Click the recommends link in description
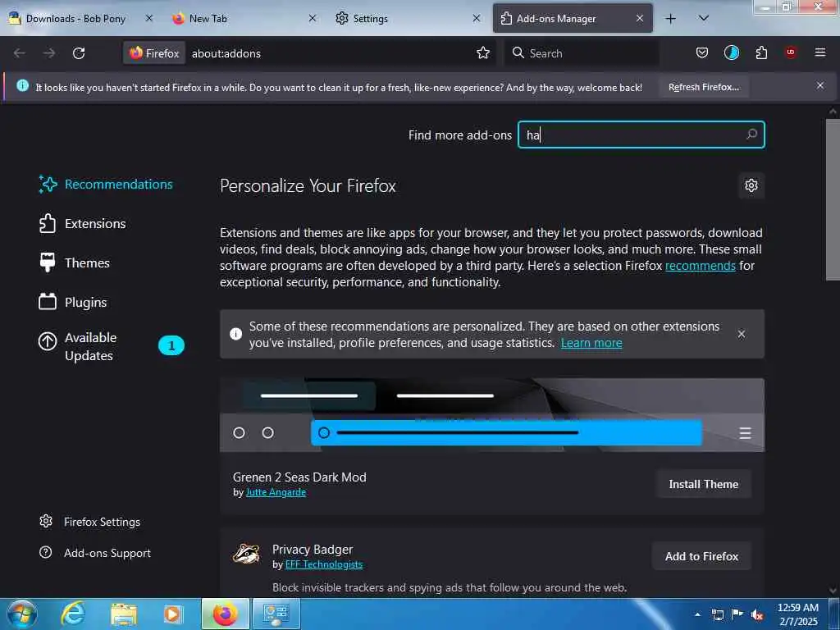 (701, 266)
